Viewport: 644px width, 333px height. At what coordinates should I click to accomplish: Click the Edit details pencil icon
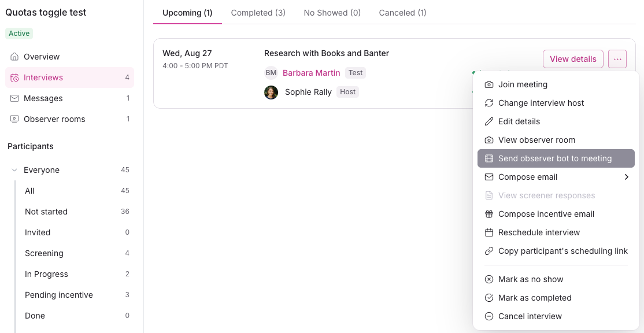[x=489, y=121]
